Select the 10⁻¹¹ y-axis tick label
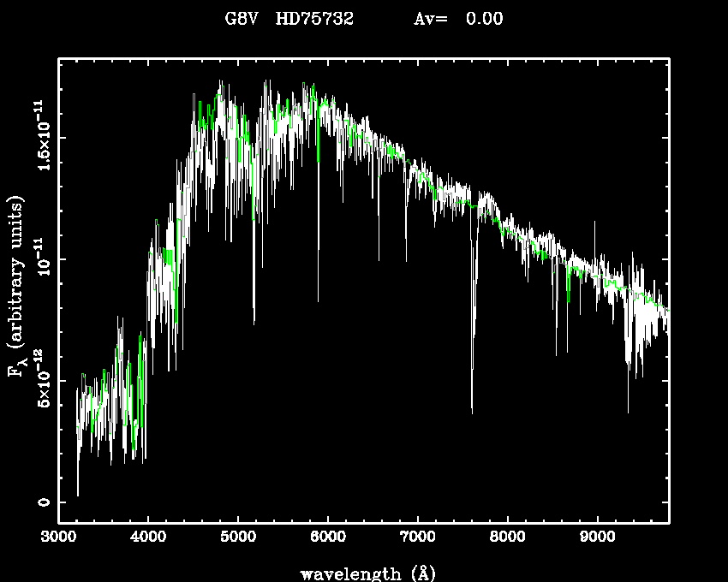Screen dimensions: 728x582 click(43, 259)
